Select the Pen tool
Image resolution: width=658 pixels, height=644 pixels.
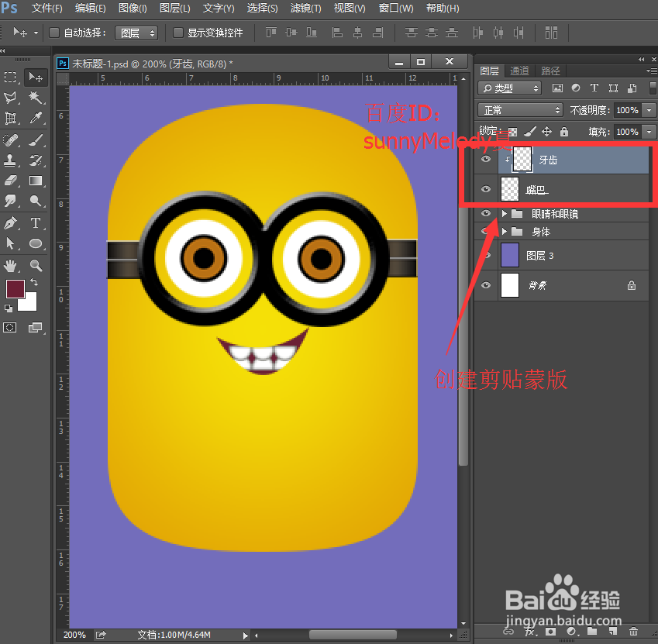(x=11, y=222)
